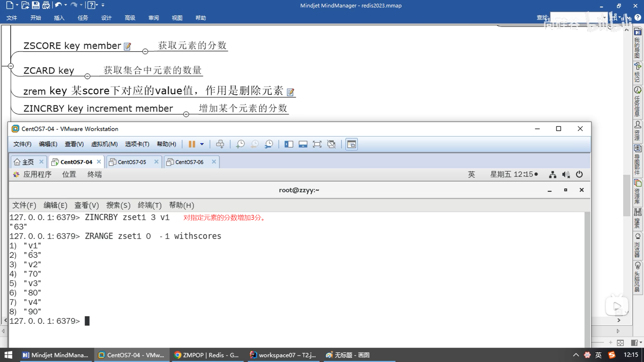Enter VMware full screen mode

coord(317,144)
